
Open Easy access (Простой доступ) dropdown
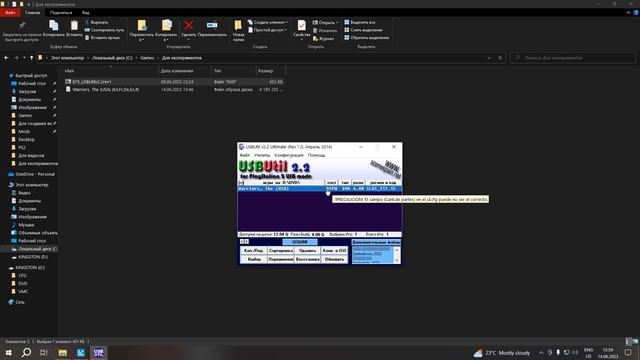pyautogui.click(x=267, y=30)
